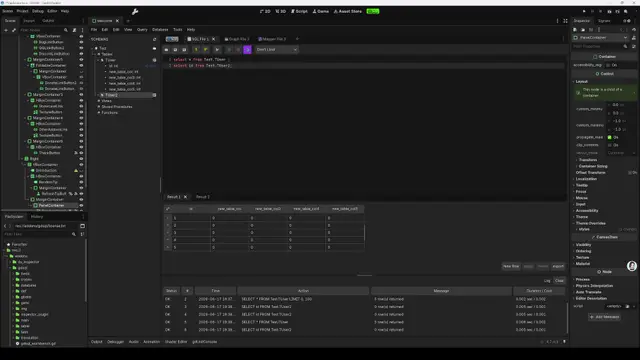Toggle visibility of Right node
This screenshot has width=640, height=360.
click(81, 159)
